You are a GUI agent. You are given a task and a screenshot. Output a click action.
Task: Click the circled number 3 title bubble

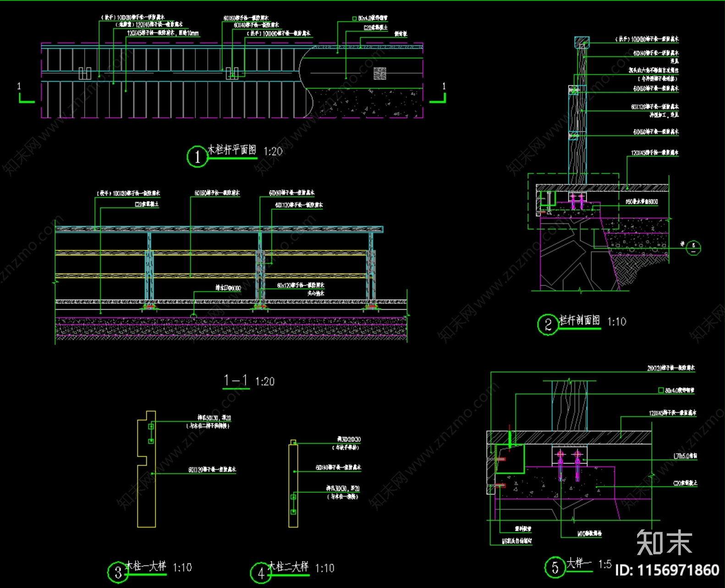[118, 572]
